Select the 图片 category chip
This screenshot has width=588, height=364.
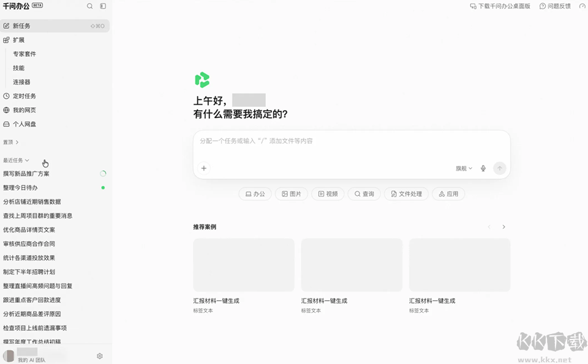tap(292, 194)
